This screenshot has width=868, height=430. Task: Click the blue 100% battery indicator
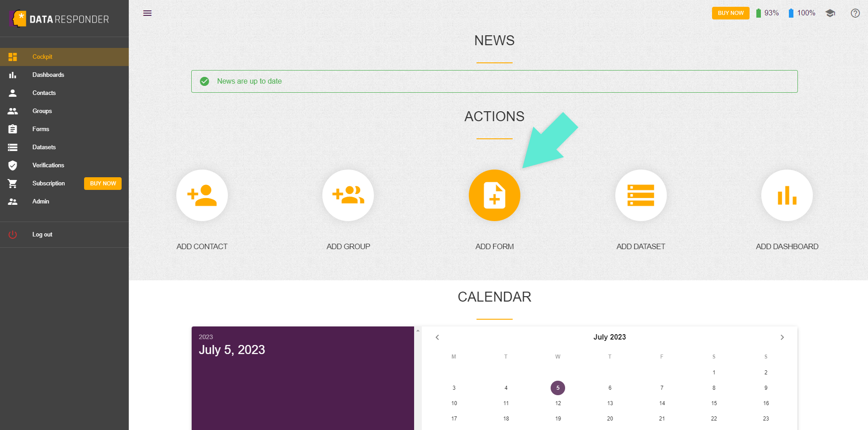[802, 13]
